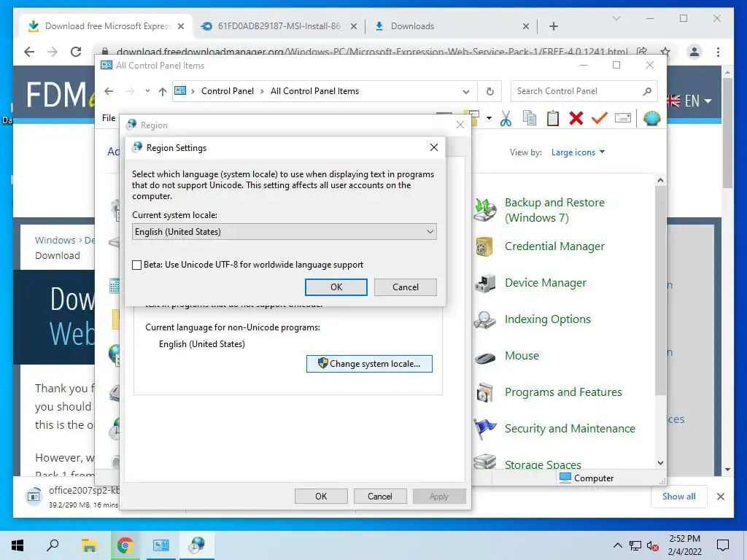
Task: Click the Cut scissors icon in Control Panel toolbar
Action: (506, 118)
